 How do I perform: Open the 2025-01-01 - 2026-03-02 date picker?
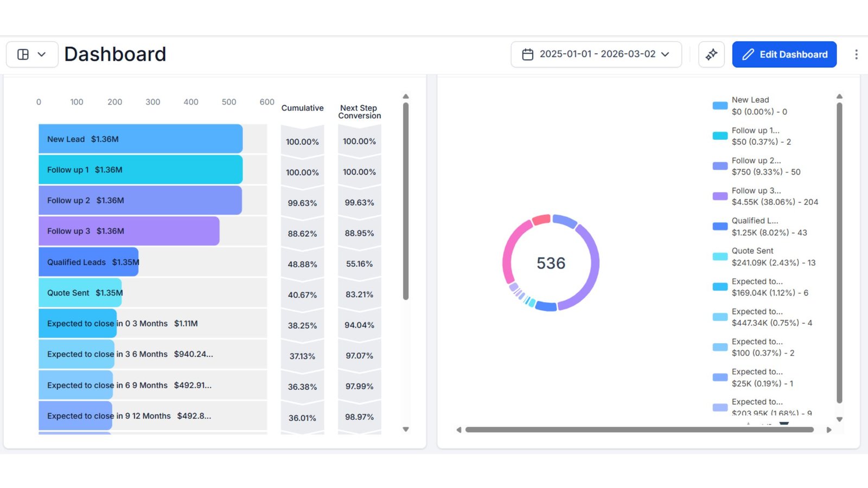coord(597,54)
